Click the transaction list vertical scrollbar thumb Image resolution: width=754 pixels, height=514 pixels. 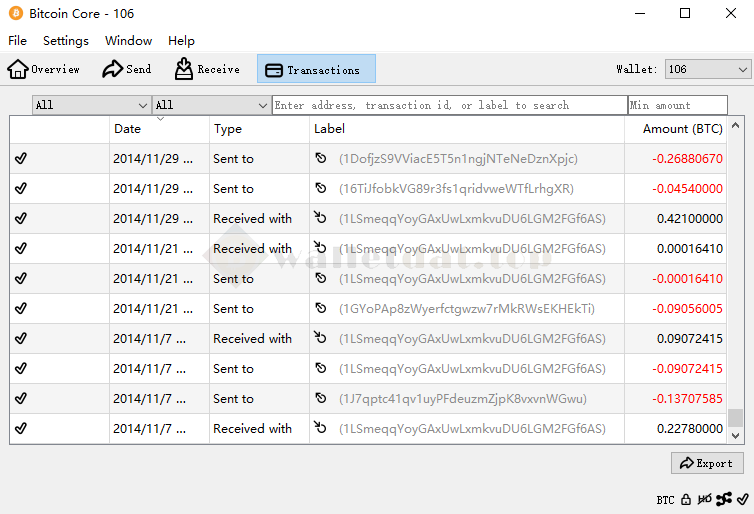pos(735,418)
